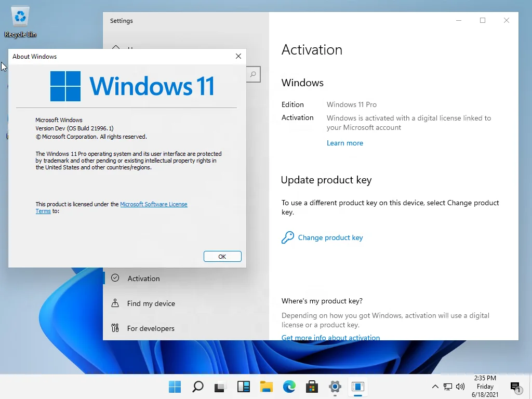Switch to Settings gear taskbar icon
The image size is (532, 399).
(x=335, y=387)
